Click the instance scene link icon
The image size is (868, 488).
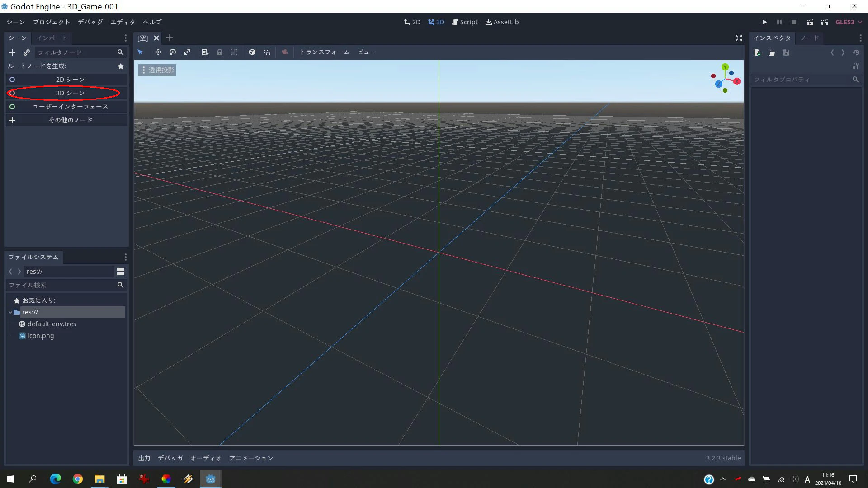27,52
